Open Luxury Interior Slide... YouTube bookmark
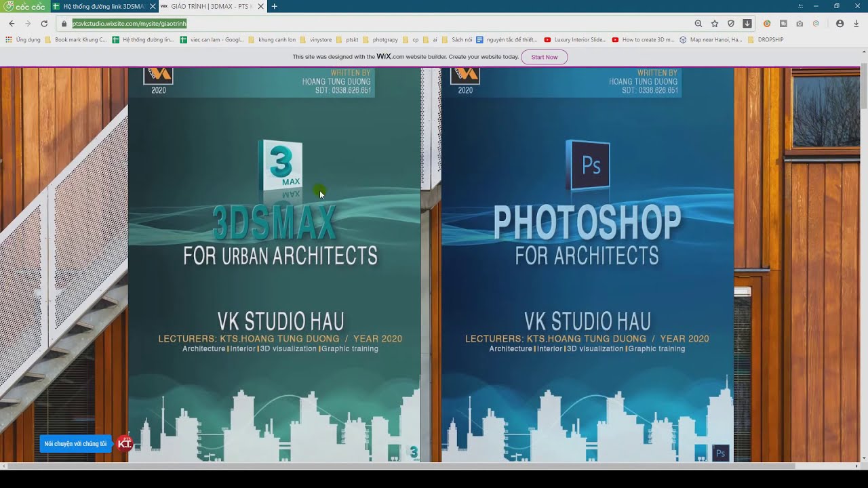This screenshot has width=868, height=488. [576, 39]
